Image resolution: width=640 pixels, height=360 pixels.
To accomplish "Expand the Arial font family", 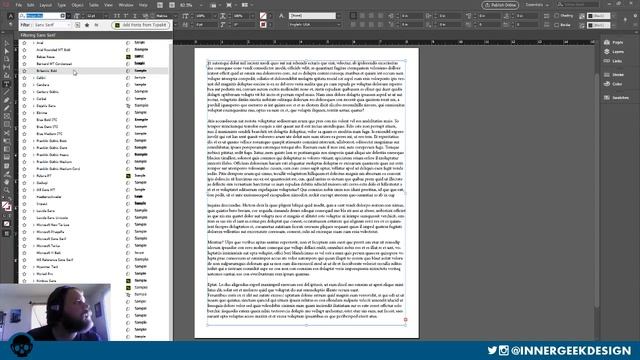I will pyautogui.click(x=33, y=43).
